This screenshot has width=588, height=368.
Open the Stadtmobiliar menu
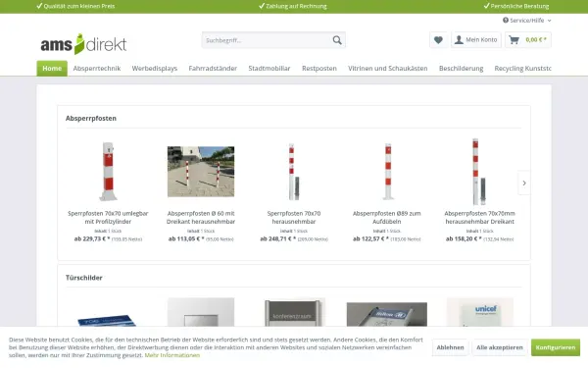tap(269, 69)
